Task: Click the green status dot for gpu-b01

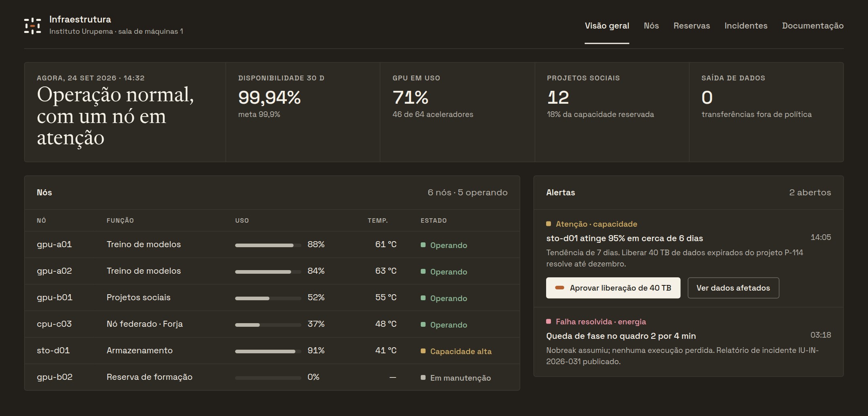Action: pos(423,298)
